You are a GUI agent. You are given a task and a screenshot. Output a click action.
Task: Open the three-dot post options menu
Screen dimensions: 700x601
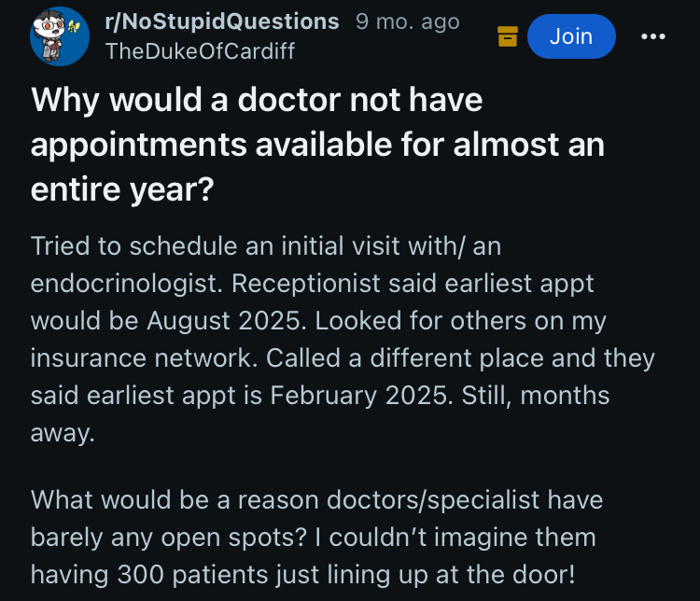(x=653, y=36)
